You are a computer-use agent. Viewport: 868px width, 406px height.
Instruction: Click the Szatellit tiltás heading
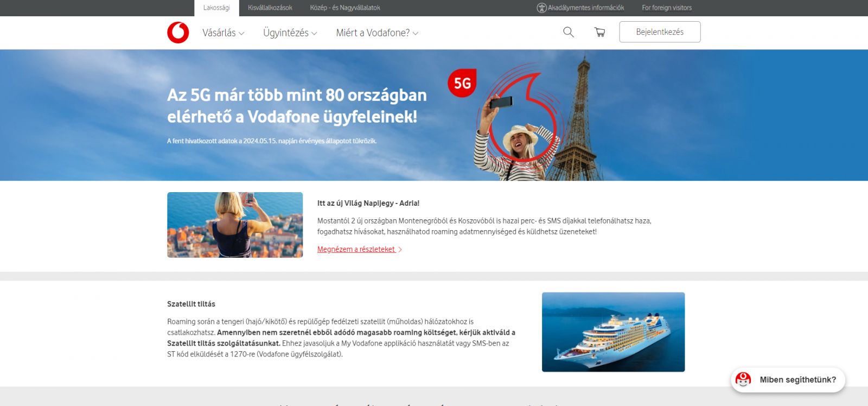[x=191, y=304]
